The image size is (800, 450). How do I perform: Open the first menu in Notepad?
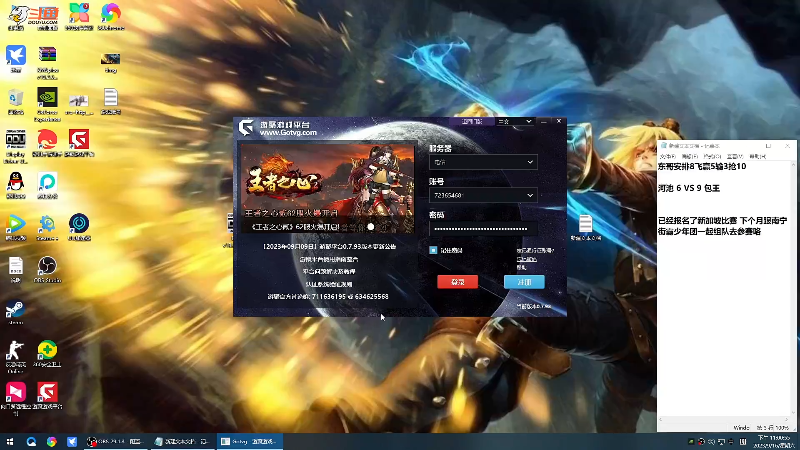(667, 156)
